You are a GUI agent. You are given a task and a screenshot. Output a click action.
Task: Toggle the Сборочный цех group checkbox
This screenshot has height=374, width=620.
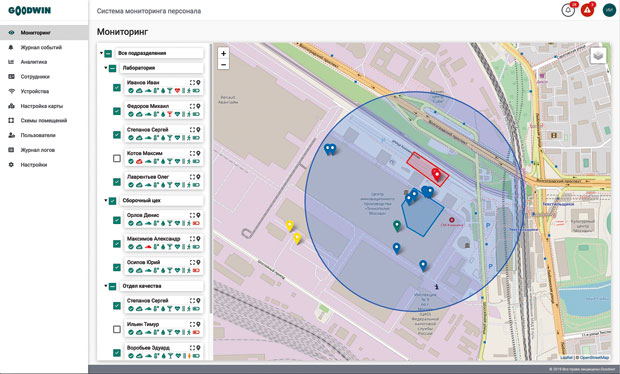pos(112,201)
